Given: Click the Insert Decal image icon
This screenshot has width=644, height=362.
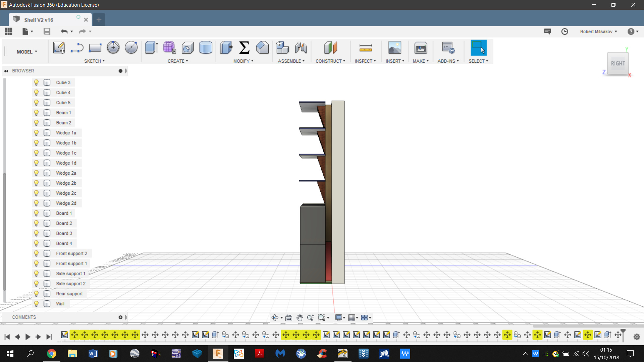Looking at the screenshot, I should pos(395,48).
